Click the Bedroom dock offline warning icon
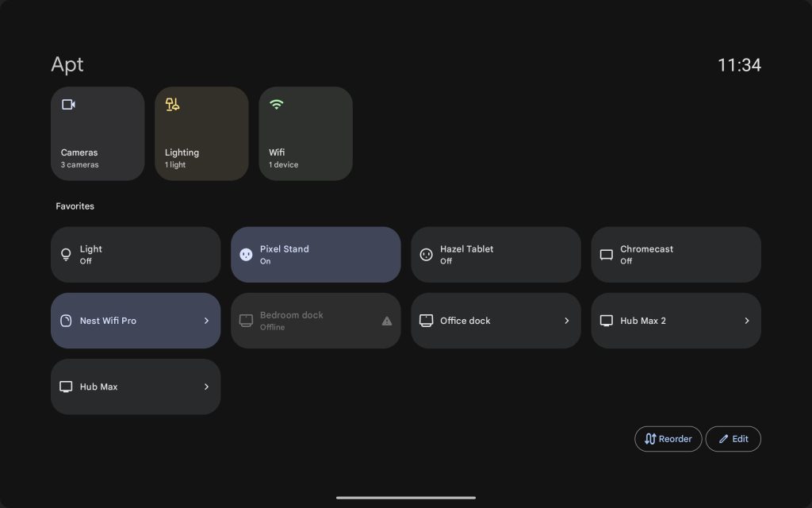Viewport: 812px width, 508px height. [x=386, y=321]
